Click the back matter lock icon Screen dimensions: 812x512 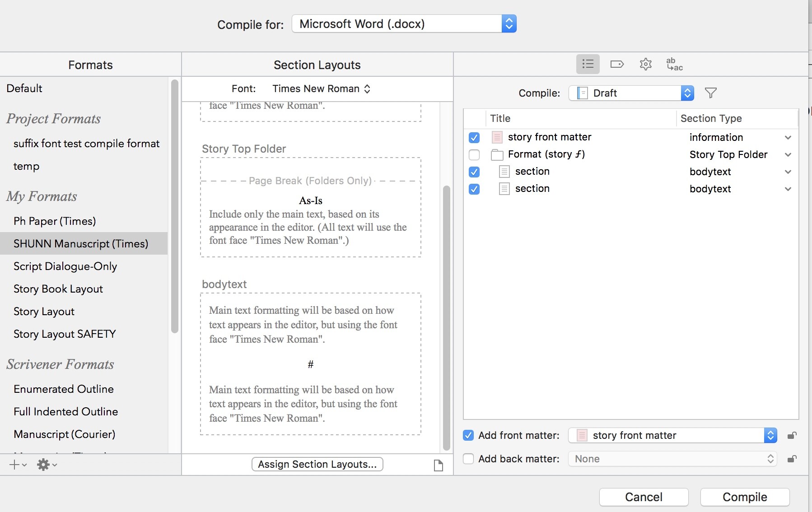[x=792, y=459]
